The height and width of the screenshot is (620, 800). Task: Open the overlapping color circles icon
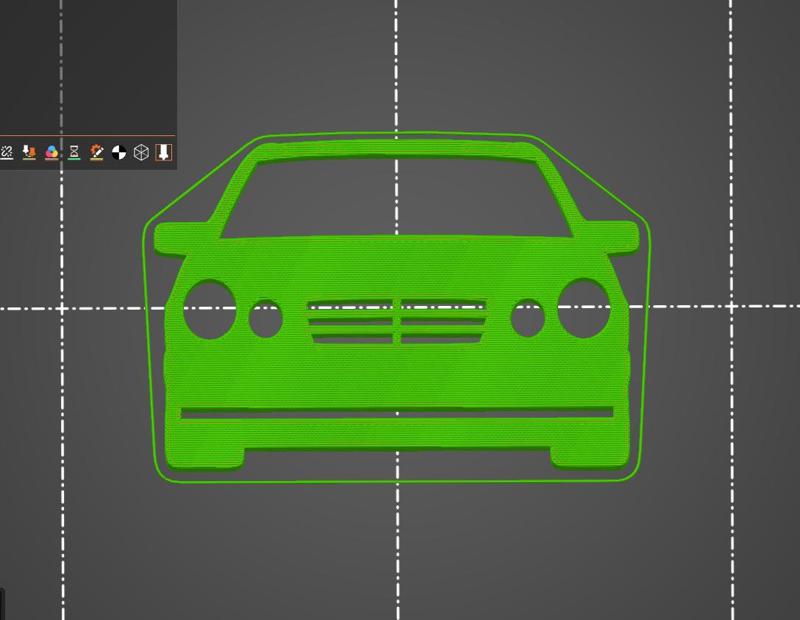pos(52,152)
